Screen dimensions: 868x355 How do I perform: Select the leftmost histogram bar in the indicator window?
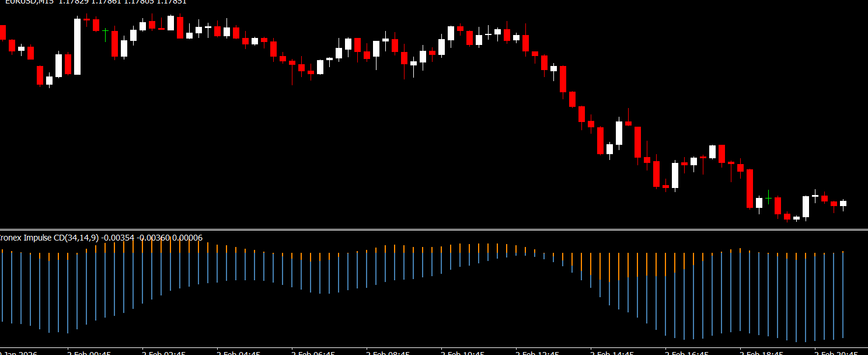point(2,286)
